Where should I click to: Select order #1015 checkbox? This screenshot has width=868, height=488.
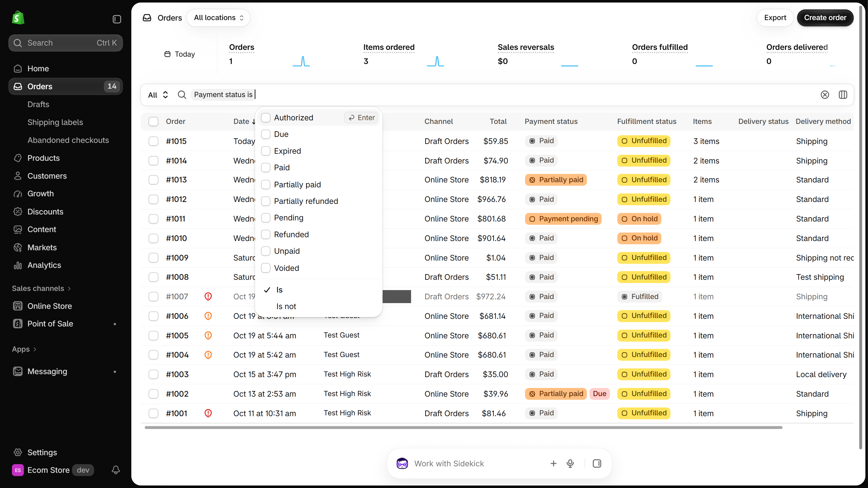pos(153,141)
